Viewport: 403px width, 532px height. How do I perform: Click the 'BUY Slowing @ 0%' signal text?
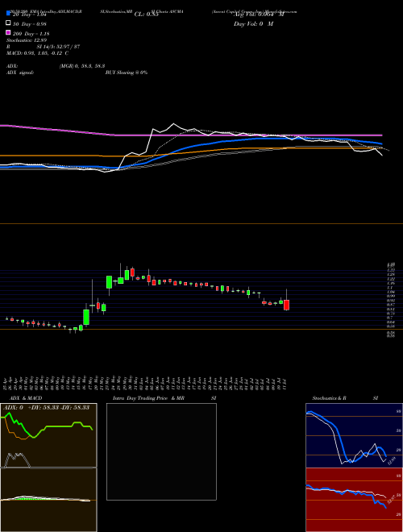pyautogui.click(x=127, y=73)
